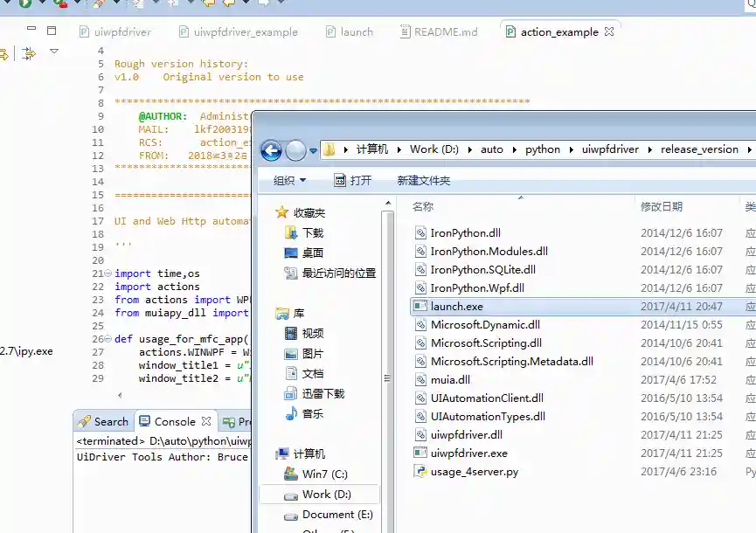The width and height of the screenshot is (756, 533).
Task: Click the usage_4server.py Python file icon
Action: pyautogui.click(x=420, y=472)
